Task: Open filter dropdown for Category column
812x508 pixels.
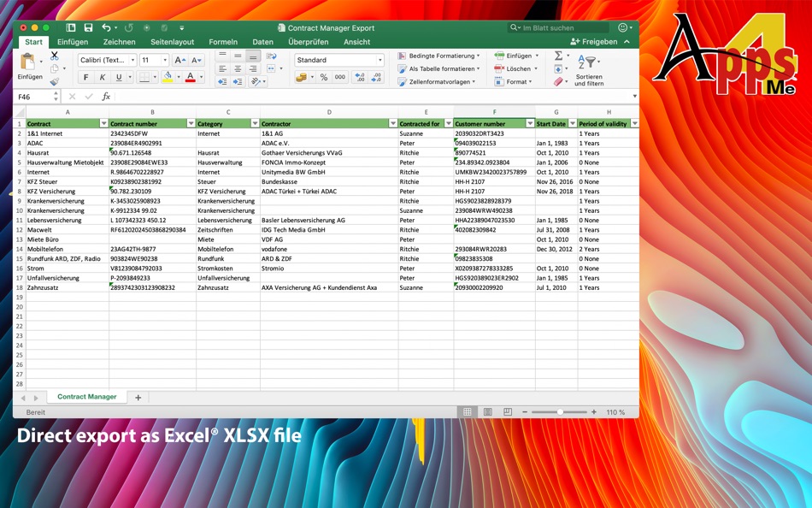Action: pyautogui.click(x=255, y=123)
